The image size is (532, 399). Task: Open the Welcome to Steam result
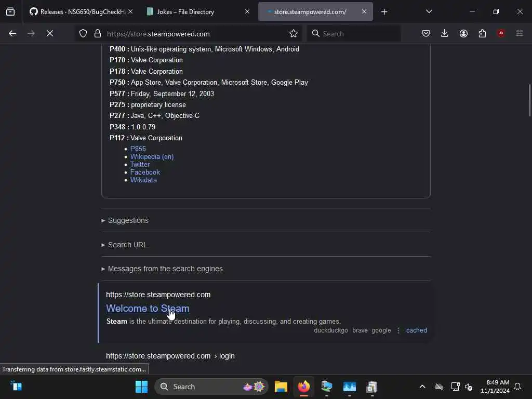point(148,308)
